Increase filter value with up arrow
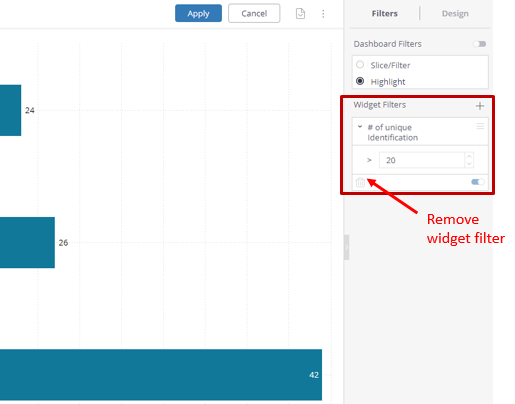 (x=469, y=156)
